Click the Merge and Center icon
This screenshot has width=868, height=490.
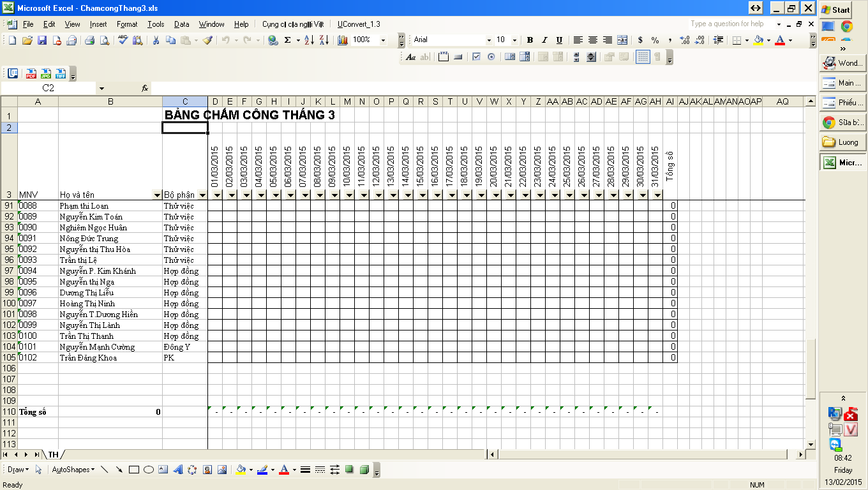pos(622,40)
